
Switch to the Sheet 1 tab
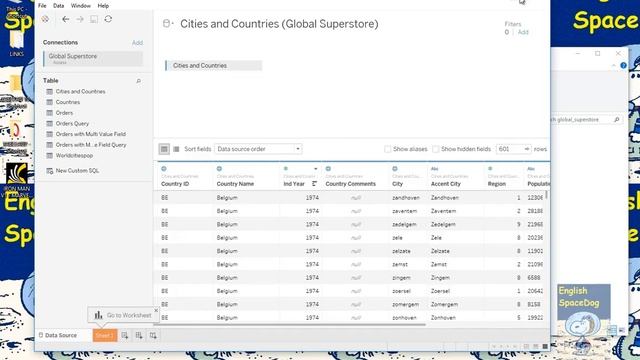(x=105, y=336)
